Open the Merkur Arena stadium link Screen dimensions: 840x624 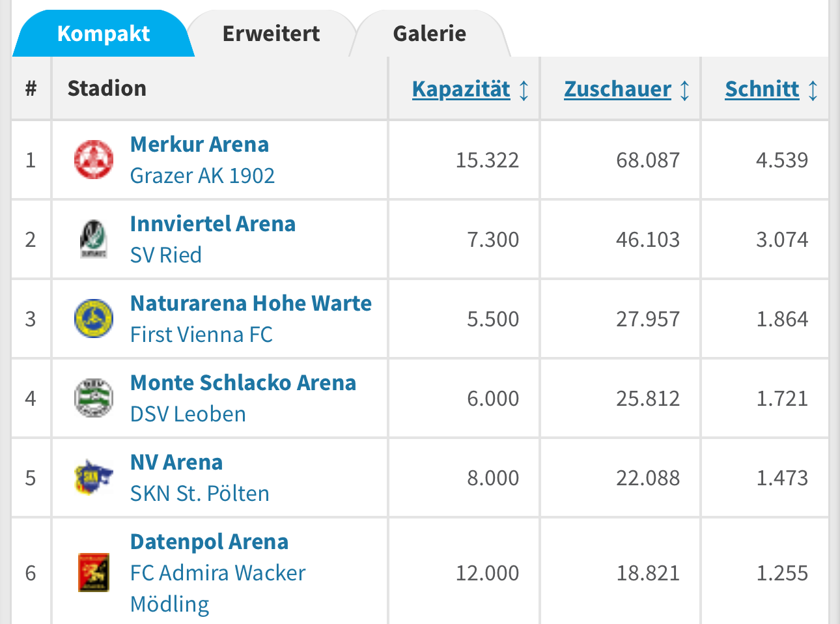[x=199, y=145]
